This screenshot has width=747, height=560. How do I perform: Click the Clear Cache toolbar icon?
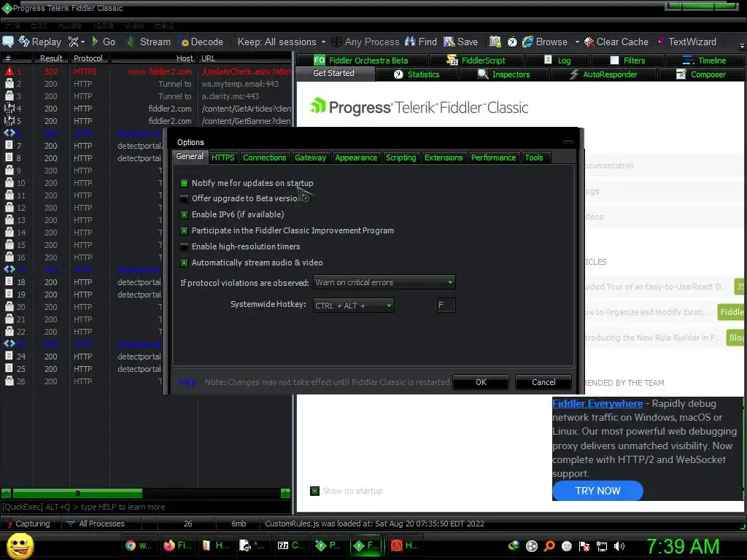coord(589,42)
